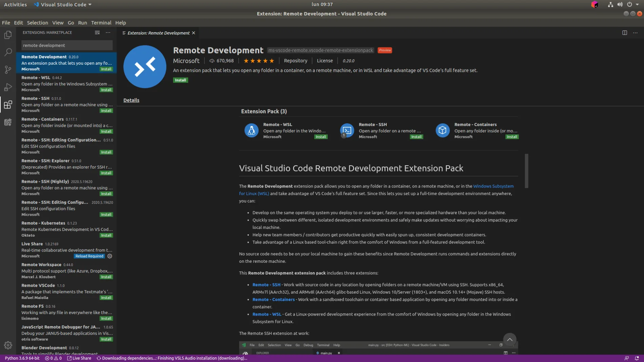The image size is (644, 362).
Task: Open Extensions panel more actions menu
Action: tap(108, 33)
